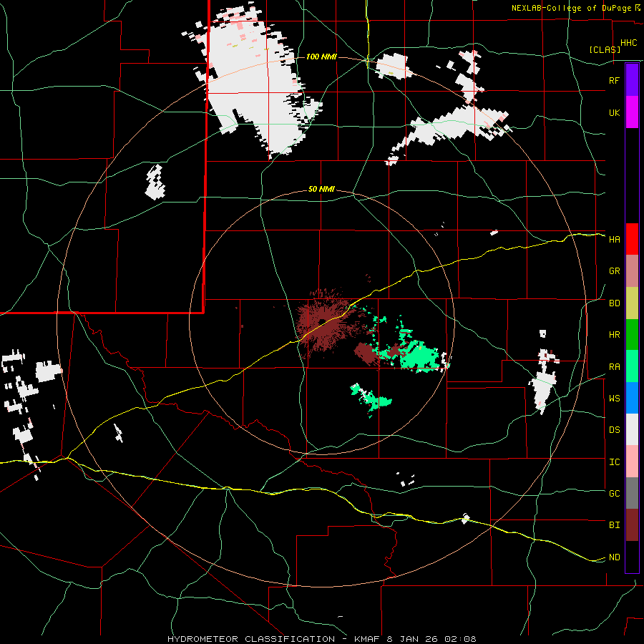Click the Hydrometeor Classification KMAF title text
This screenshot has width=644, height=644.
(321, 639)
